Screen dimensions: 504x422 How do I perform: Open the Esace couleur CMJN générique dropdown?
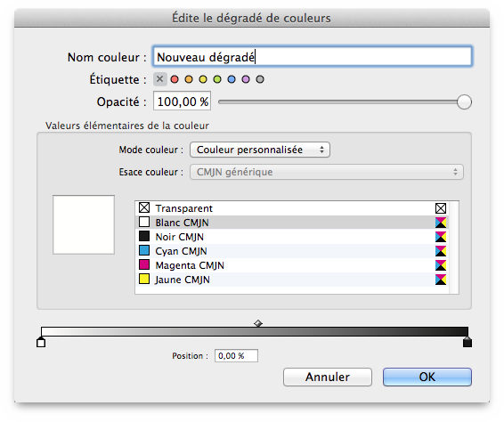pyautogui.click(x=327, y=172)
